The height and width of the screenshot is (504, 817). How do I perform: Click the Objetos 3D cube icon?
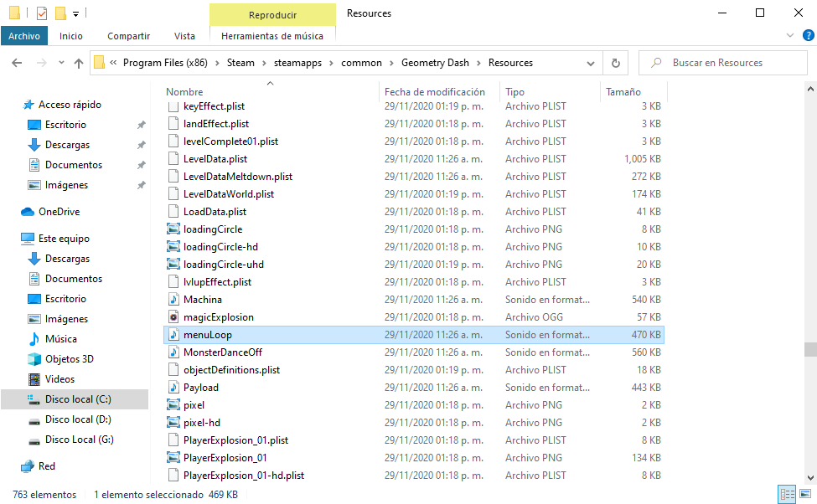pos(34,359)
